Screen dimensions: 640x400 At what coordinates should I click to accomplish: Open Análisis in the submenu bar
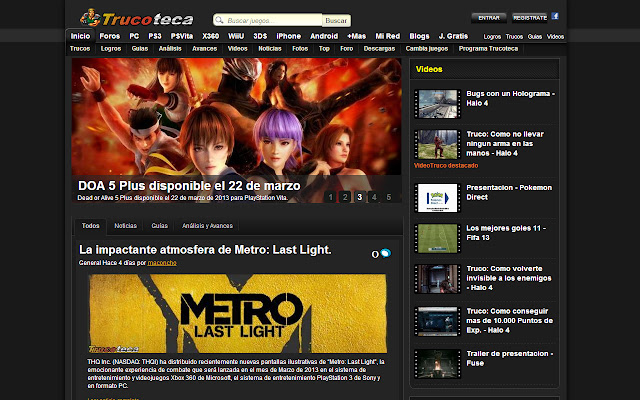point(170,49)
